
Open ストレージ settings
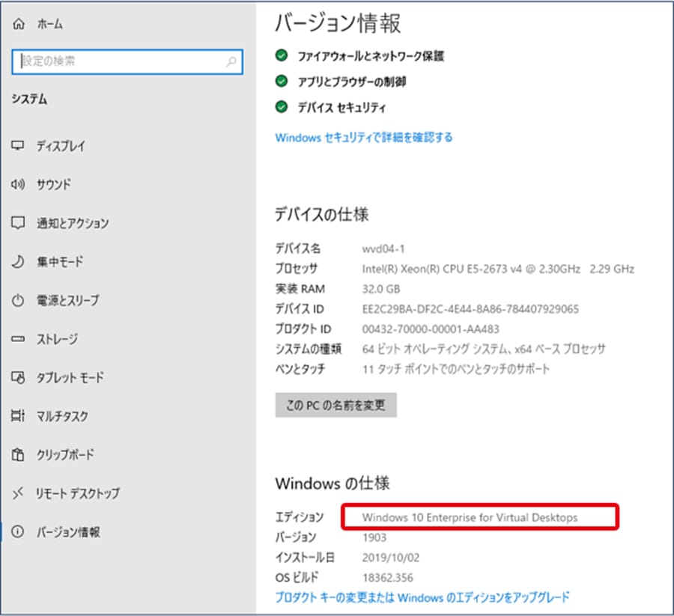[x=58, y=339]
